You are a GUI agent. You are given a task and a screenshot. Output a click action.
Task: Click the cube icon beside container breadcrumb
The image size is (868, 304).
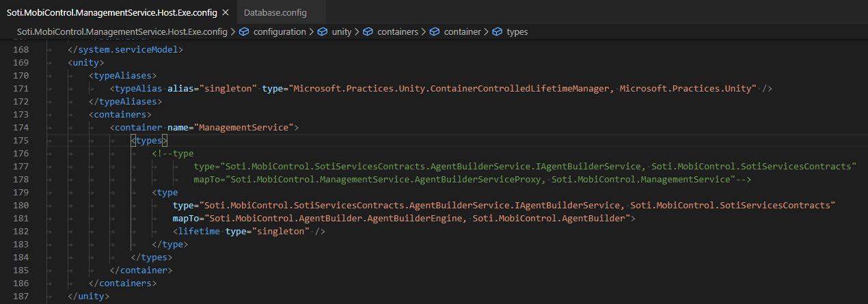435,32
